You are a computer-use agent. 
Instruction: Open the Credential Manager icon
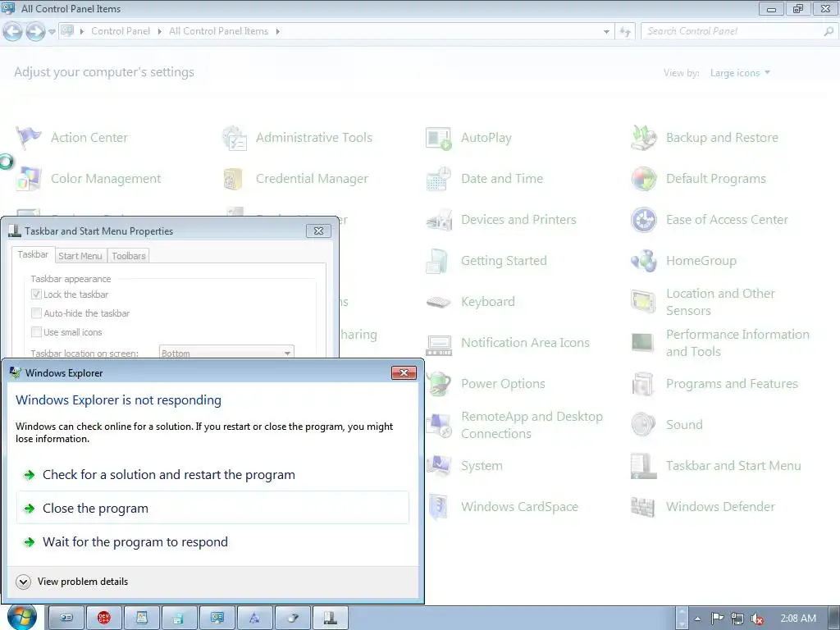coord(234,179)
